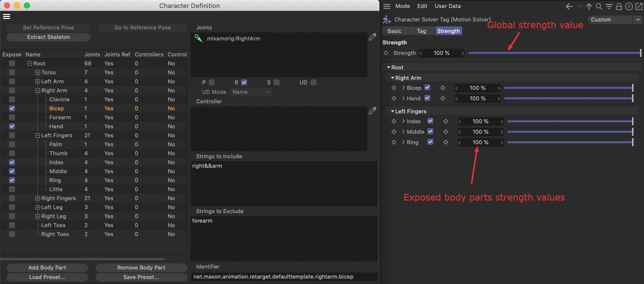Click the Ring strength value keyframe diamond

click(x=446, y=142)
